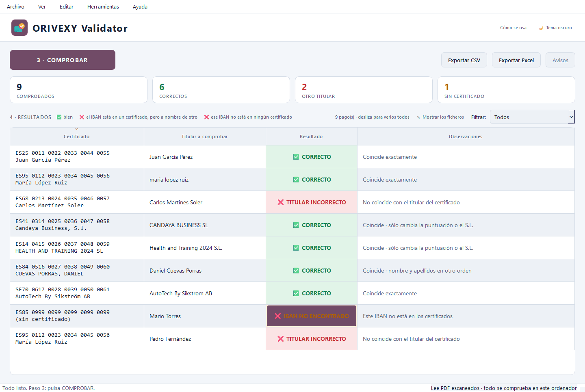
Task: Click the Observaciones column header
Action: (466, 136)
